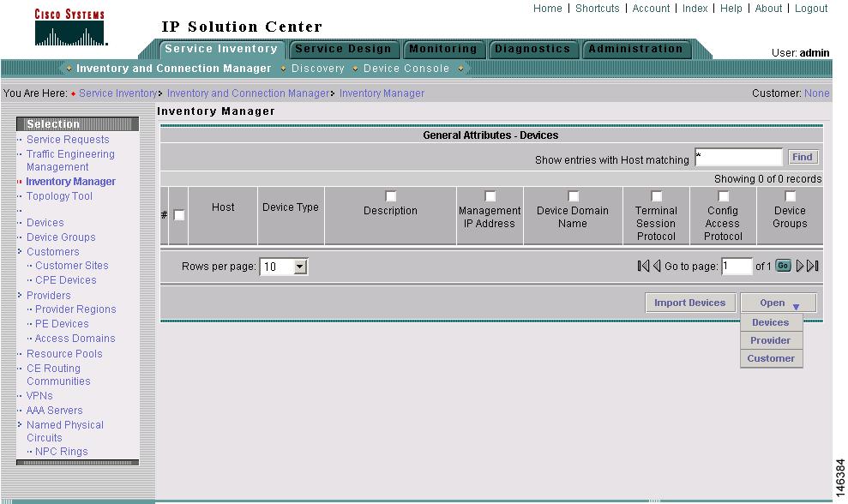848x504 pixels.
Task: Check the Device Domain Name checkbox
Action: pyautogui.click(x=574, y=195)
